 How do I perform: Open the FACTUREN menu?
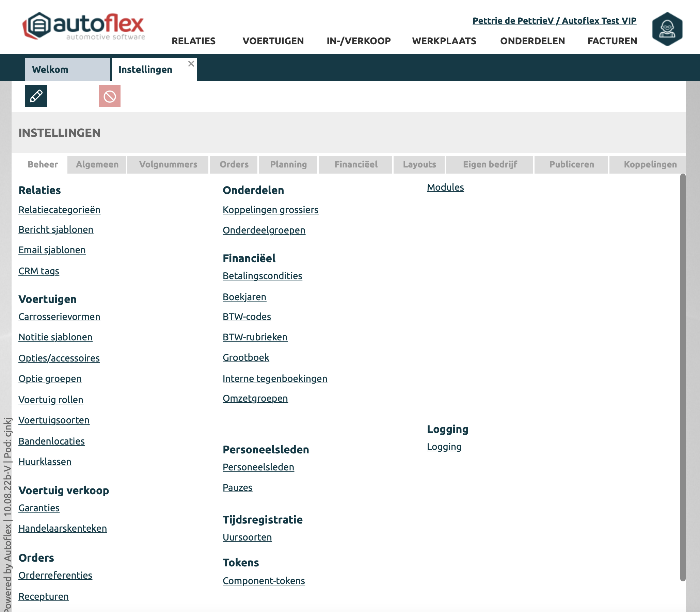coord(612,41)
